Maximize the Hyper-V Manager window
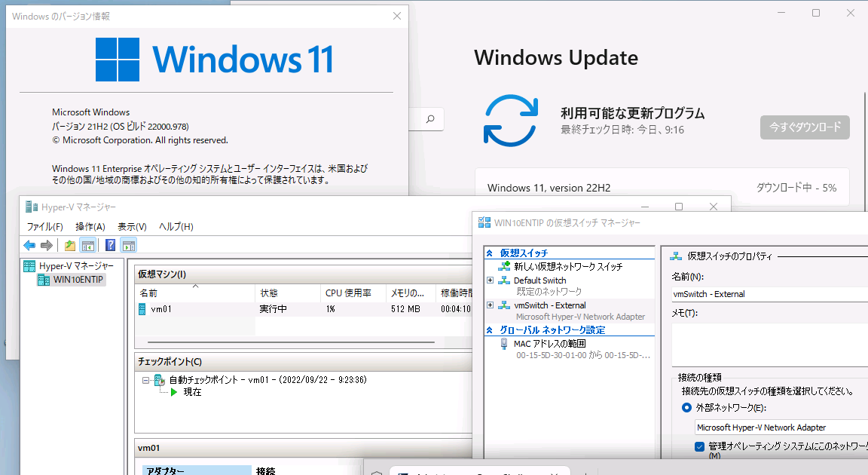The height and width of the screenshot is (475, 868). point(679,207)
